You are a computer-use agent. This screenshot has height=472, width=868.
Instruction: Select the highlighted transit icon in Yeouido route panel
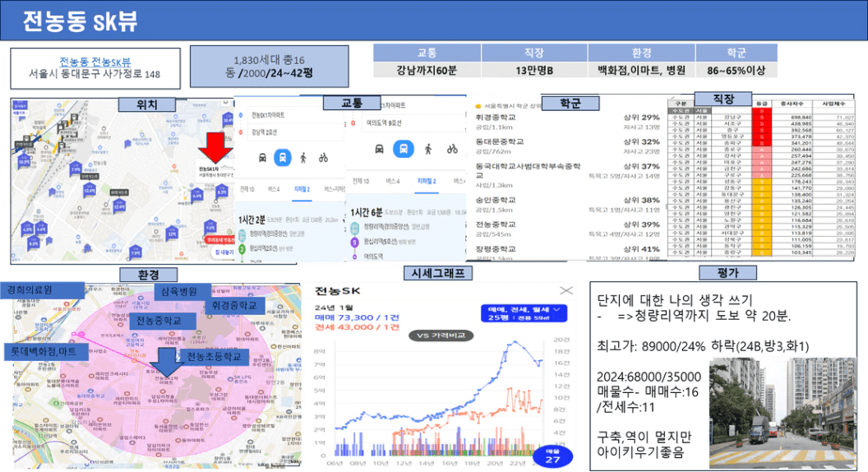pos(404,149)
